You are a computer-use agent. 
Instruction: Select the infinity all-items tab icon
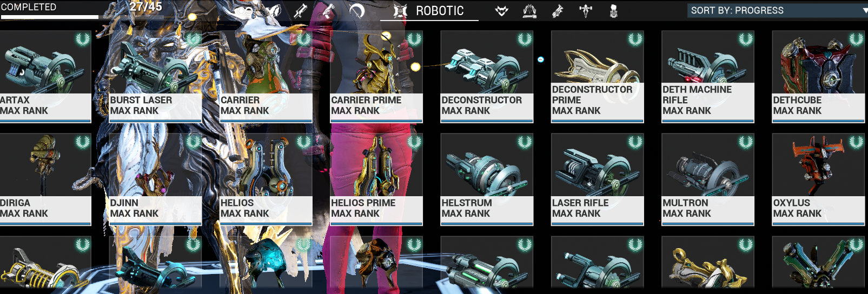(244, 11)
